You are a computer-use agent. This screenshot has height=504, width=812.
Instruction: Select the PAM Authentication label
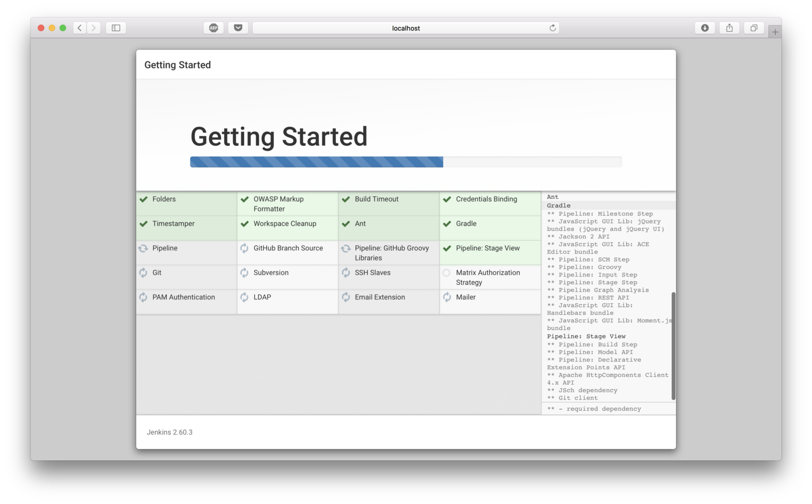(x=184, y=297)
